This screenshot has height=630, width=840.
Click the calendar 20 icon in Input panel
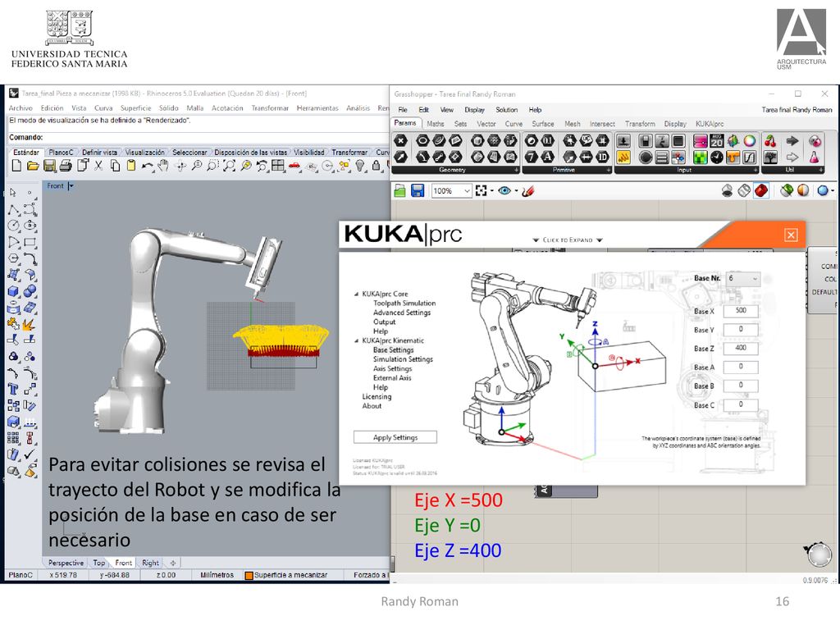[716, 141]
